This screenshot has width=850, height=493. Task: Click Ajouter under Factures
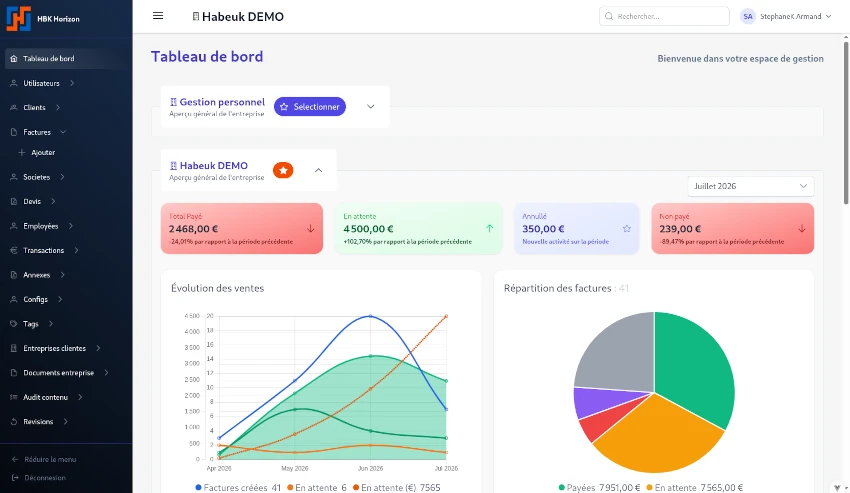point(43,152)
